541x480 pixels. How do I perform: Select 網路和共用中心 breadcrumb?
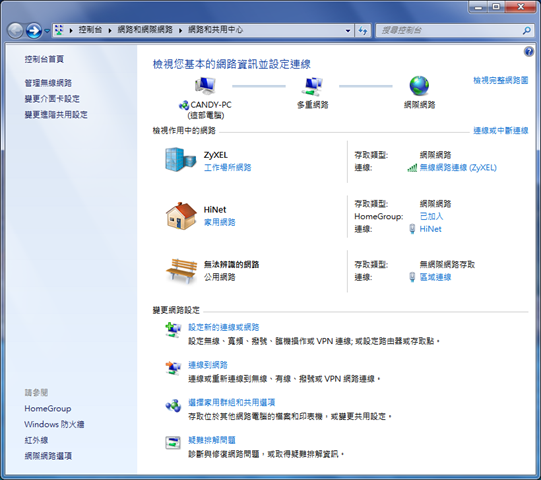pyautogui.click(x=215, y=30)
